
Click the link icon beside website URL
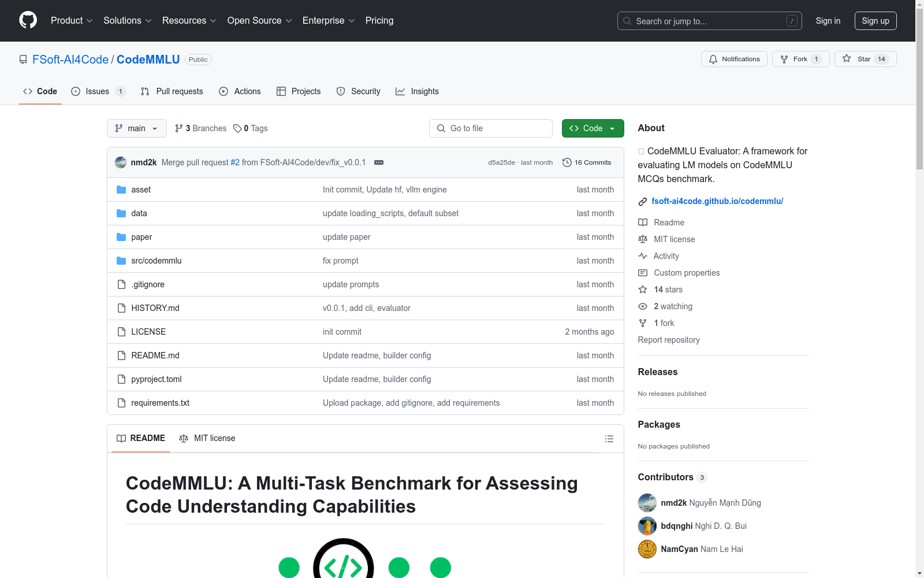point(643,202)
